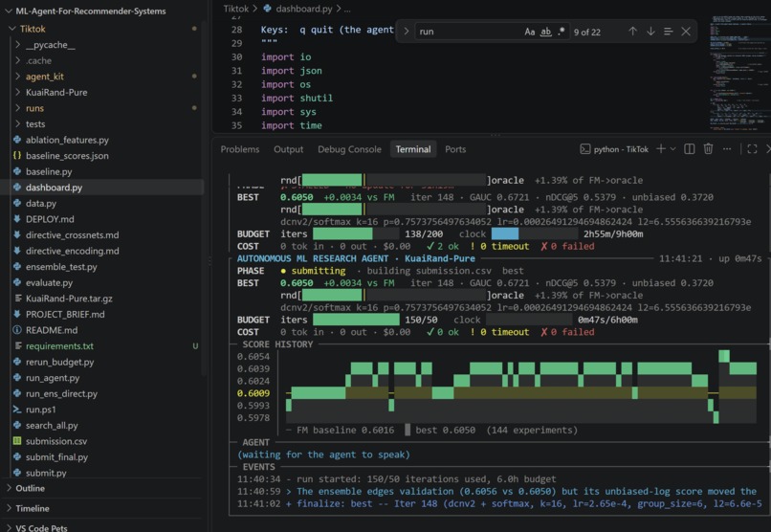
Task: Open the Debug Console tab
Action: pyautogui.click(x=349, y=149)
